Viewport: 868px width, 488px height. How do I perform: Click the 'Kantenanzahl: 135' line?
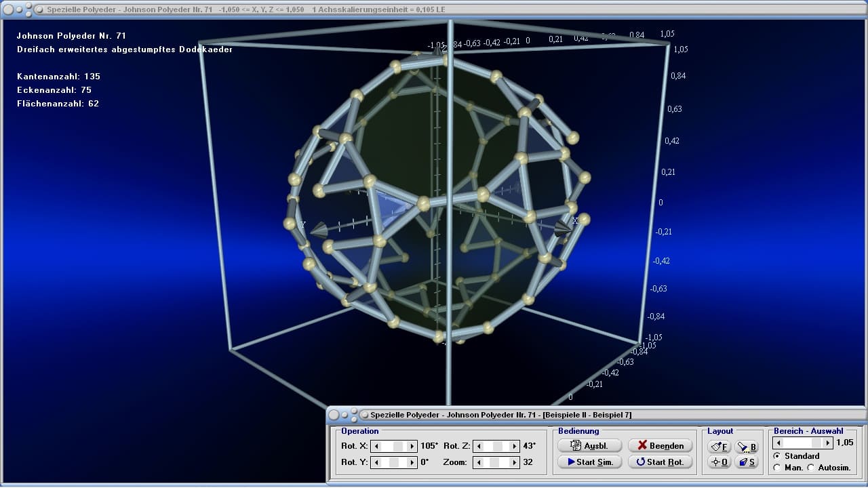coord(58,77)
